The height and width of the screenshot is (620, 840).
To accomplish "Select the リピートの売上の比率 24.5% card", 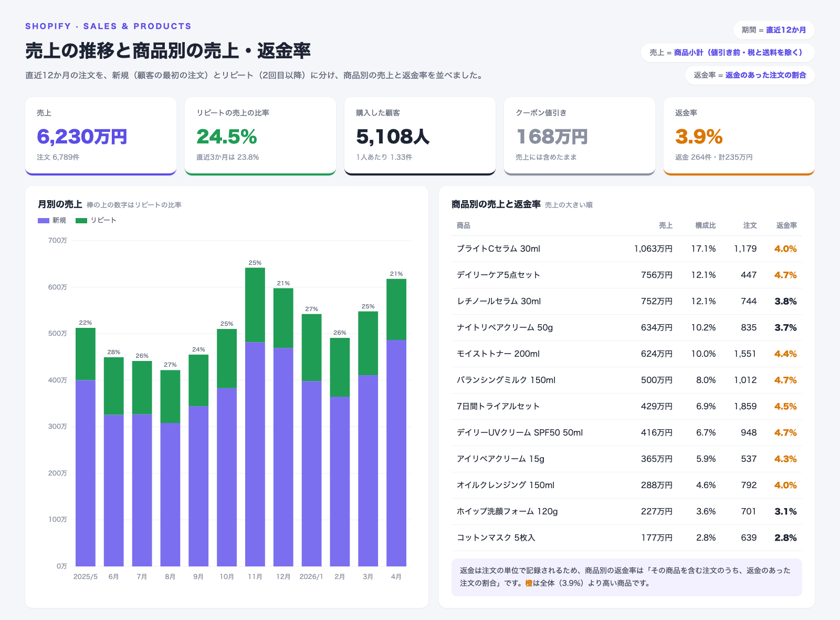I will click(x=260, y=136).
